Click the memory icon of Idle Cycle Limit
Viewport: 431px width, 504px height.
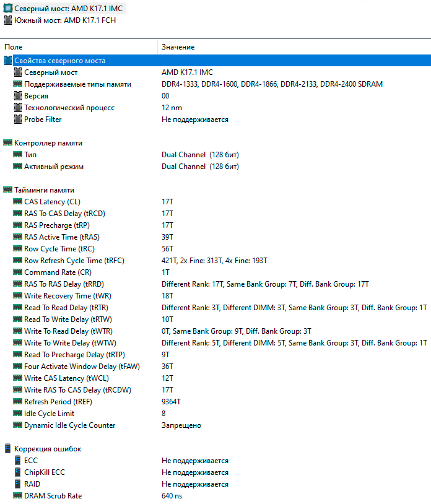(18, 414)
